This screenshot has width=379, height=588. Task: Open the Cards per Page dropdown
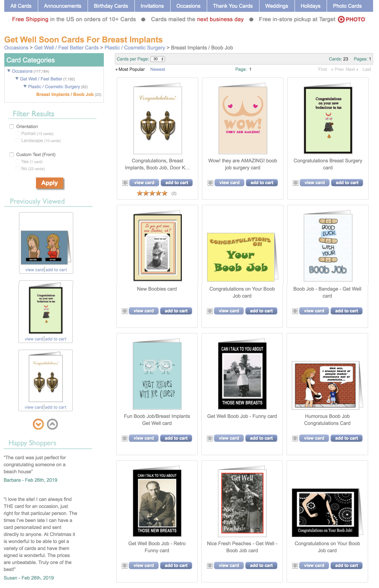pyautogui.click(x=158, y=59)
